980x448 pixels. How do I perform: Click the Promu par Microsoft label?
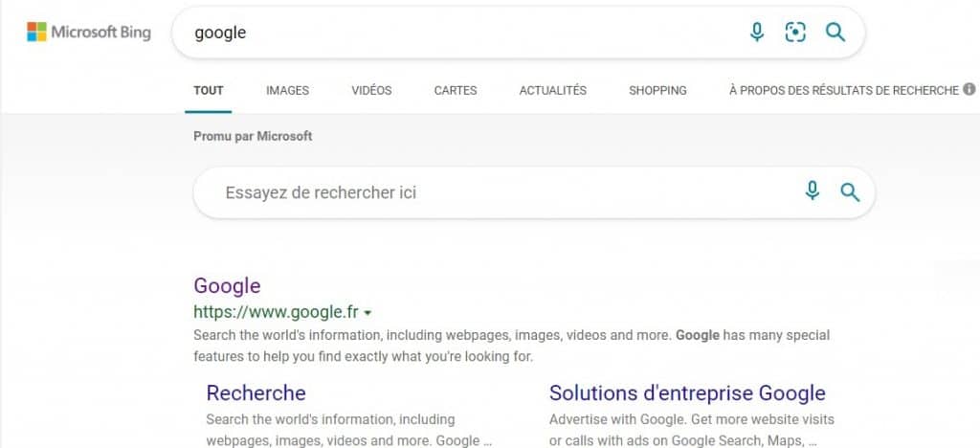coord(253,136)
